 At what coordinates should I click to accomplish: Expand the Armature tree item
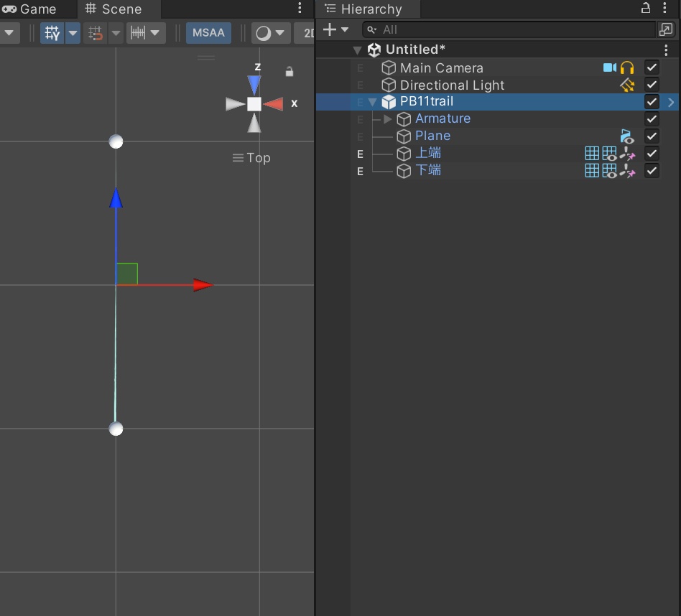pos(386,119)
